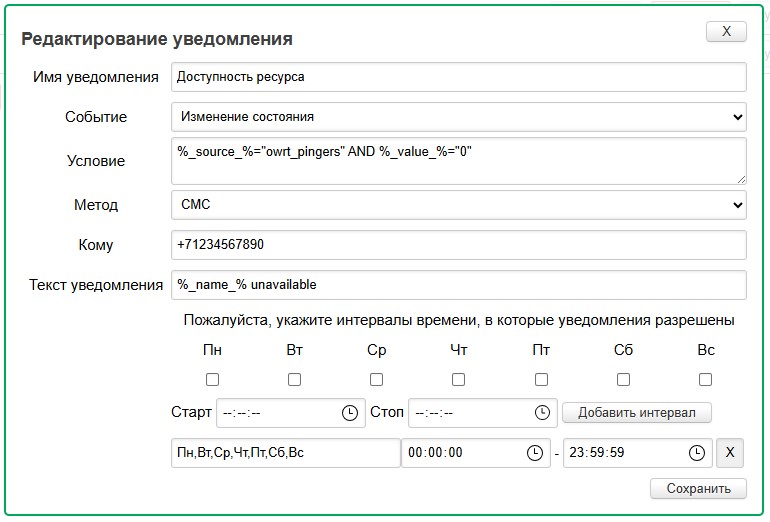Click clock icon in 00:00:00 field
The height and width of the screenshot is (522, 770).
coord(535,453)
